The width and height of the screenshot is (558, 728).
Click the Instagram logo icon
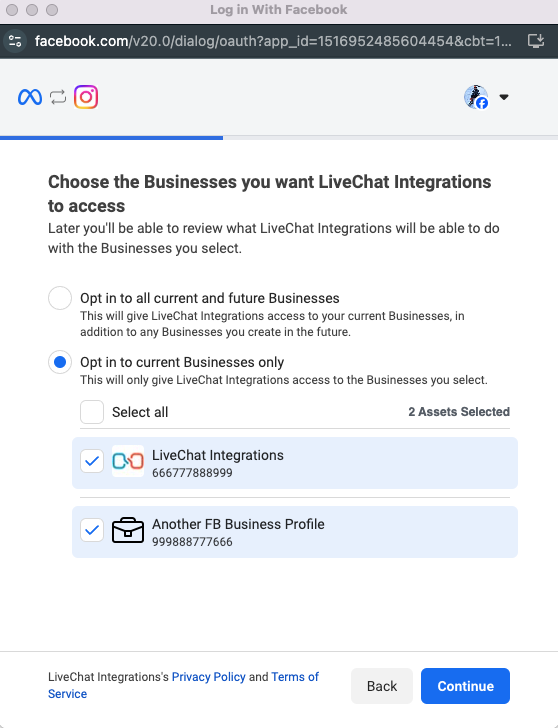click(86, 97)
